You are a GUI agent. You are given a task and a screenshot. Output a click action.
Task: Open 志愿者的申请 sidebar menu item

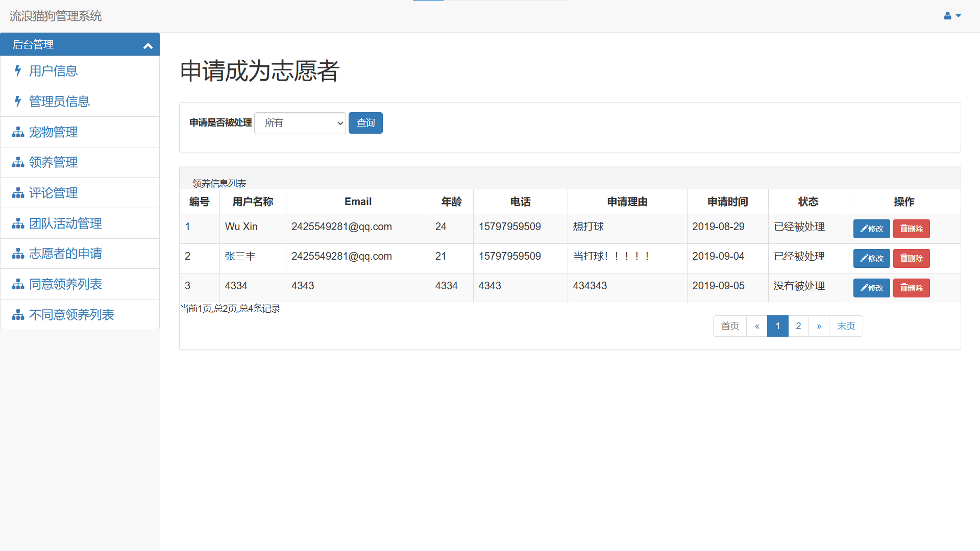[65, 254]
